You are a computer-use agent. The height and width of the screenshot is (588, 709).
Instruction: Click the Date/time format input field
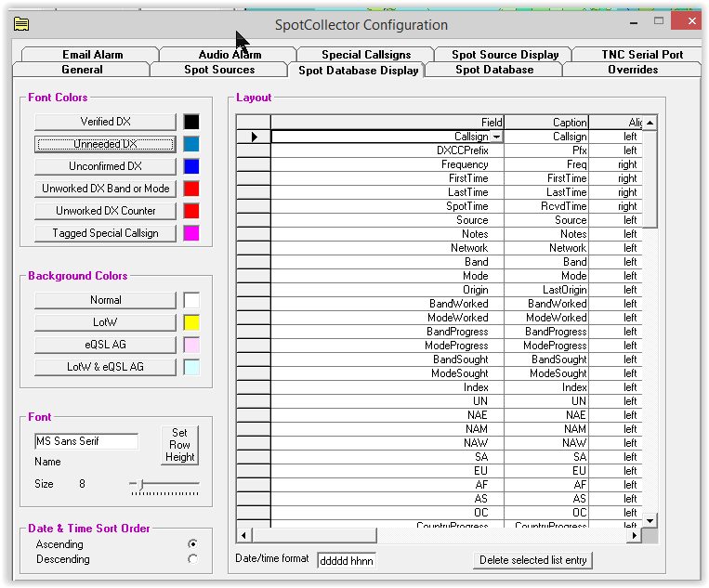(x=347, y=560)
